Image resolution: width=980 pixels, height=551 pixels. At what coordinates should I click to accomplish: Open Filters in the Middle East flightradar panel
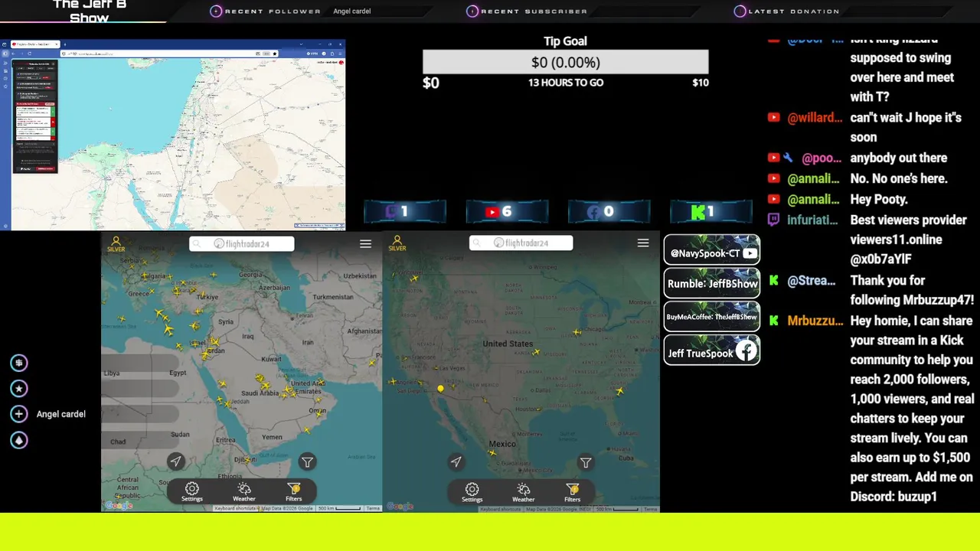tap(294, 492)
